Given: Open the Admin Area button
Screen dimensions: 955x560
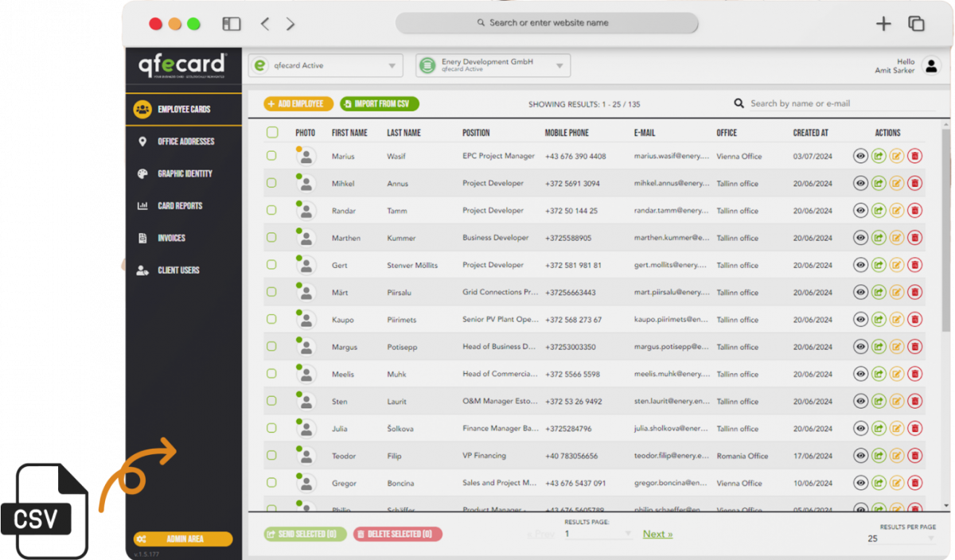Looking at the screenshot, I should coord(183,539).
